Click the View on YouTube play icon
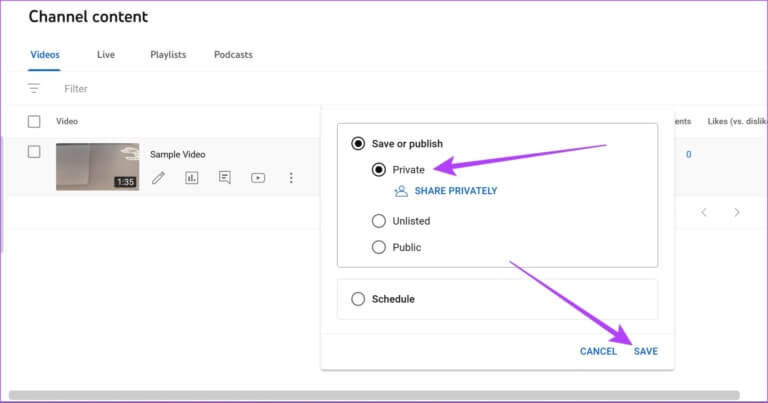 tap(258, 178)
